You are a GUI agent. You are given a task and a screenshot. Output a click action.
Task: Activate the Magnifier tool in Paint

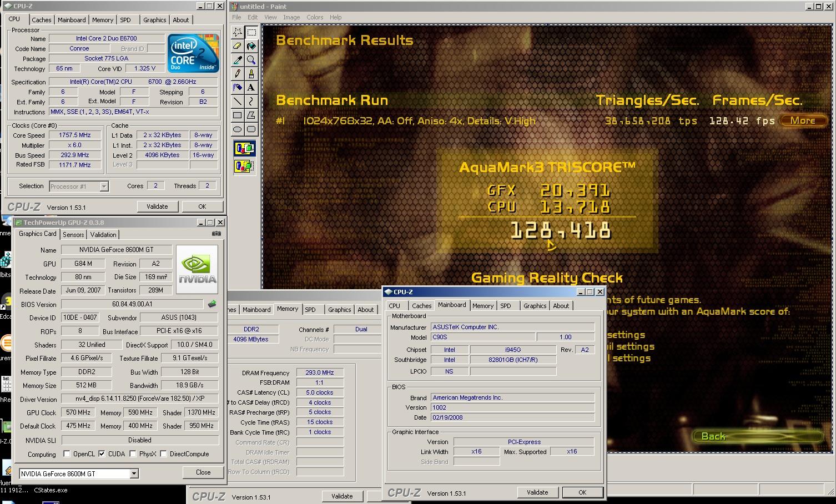pyautogui.click(x=251, y=60)
